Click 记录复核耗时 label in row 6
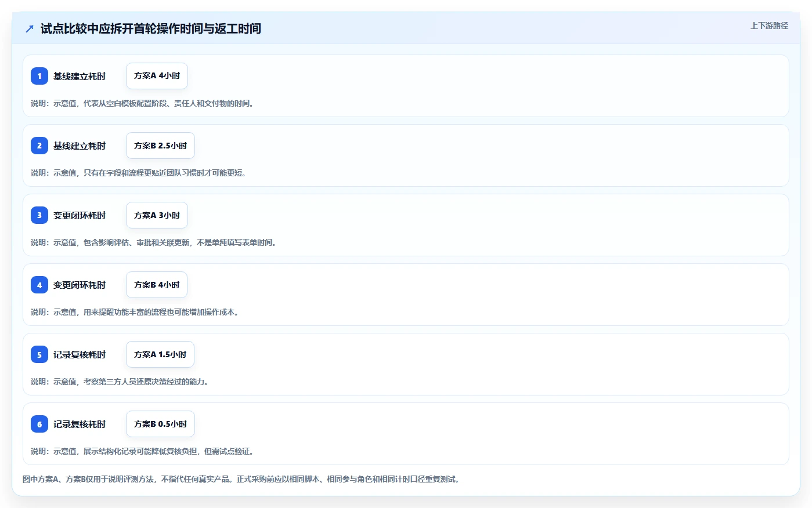 point(80,424)
